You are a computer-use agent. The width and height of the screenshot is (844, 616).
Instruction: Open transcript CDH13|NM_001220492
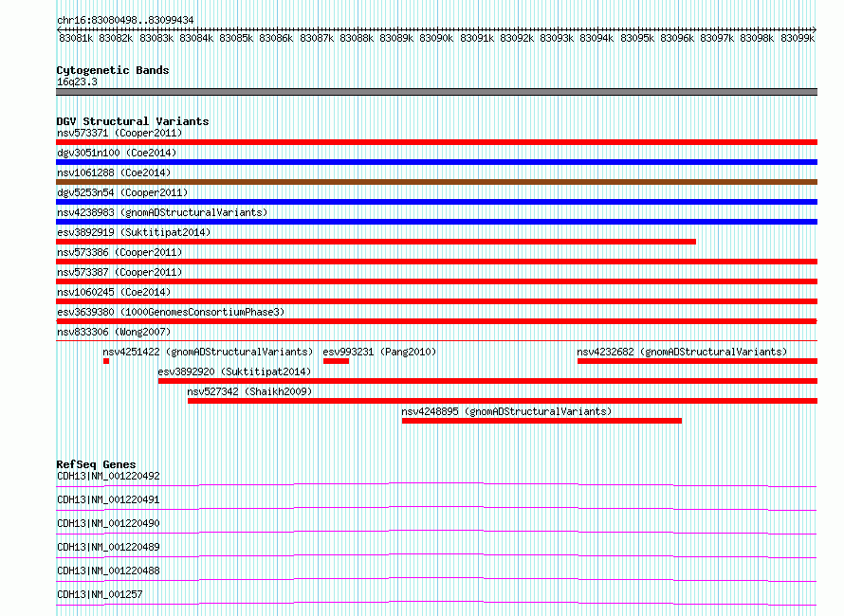108,476
